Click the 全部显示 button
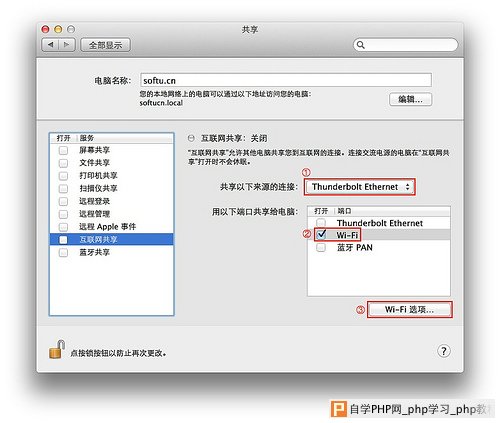This screenshot has width=500, height=423. (x=105, y=45)
